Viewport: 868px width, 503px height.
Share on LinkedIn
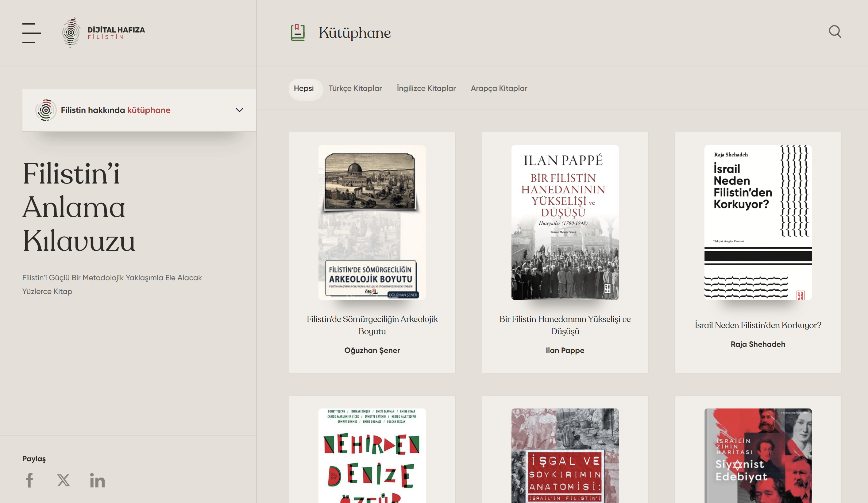click(97, 480)
